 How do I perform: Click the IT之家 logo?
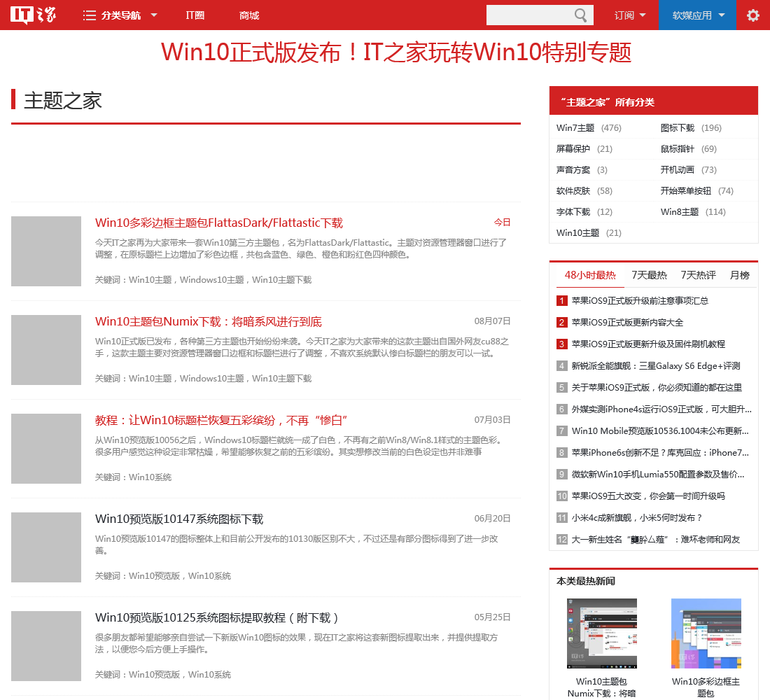pyautogui.click(x=34, y=15)
